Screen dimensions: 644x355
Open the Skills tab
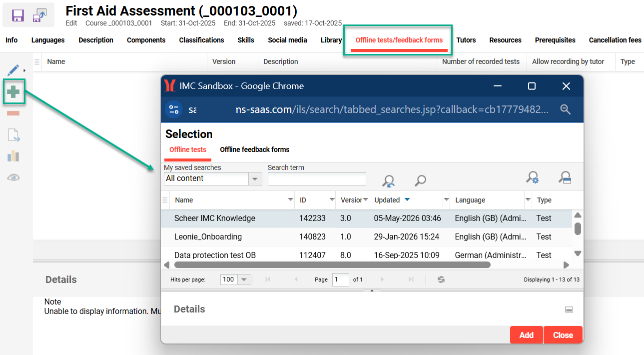pos(246,40)
